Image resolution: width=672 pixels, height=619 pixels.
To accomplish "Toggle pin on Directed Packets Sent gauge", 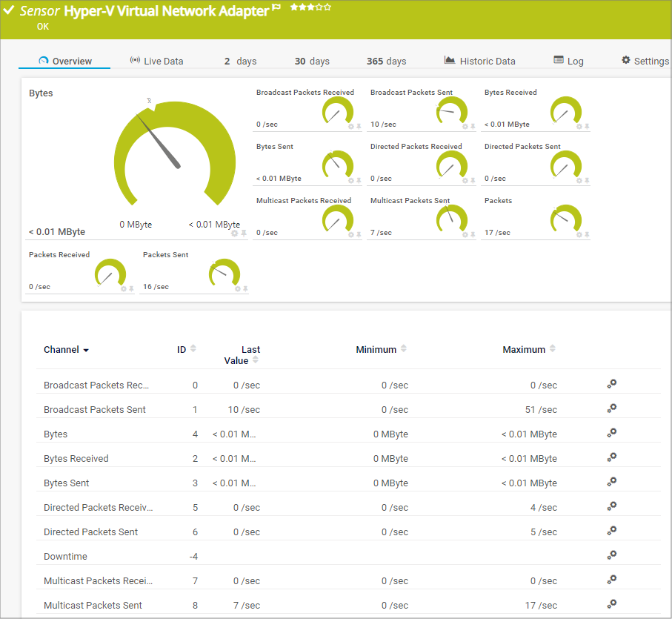I will coord(587,180).
